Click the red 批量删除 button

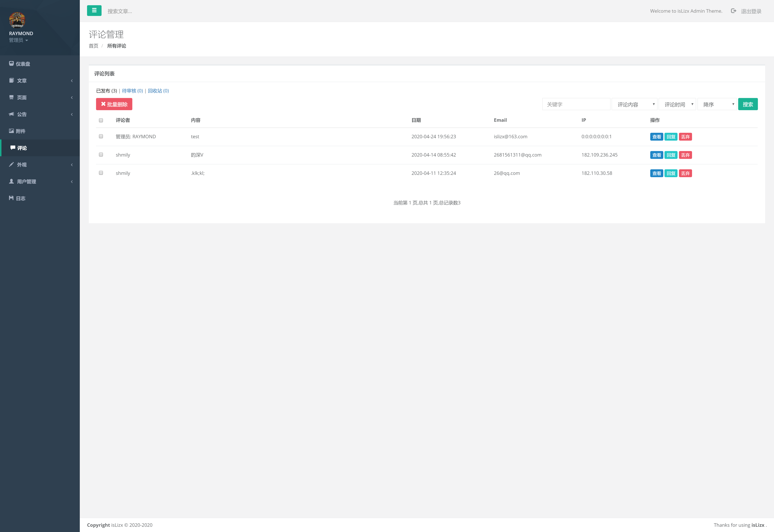[114, 104]
